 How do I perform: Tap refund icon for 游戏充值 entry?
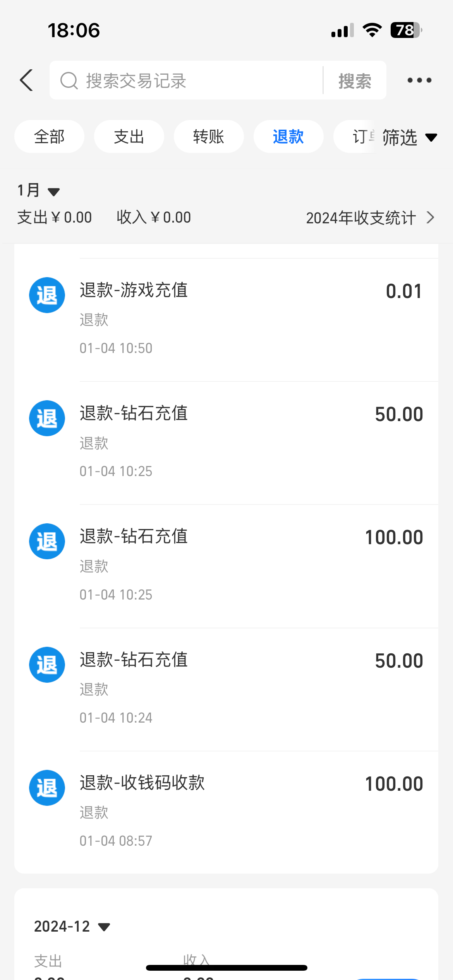pos(47,295)
